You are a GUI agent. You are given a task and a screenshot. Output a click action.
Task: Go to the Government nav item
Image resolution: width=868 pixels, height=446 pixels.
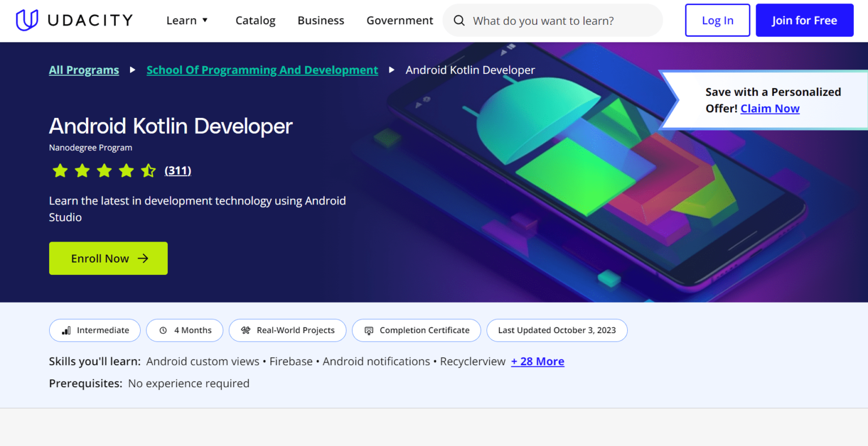point(400,21)
